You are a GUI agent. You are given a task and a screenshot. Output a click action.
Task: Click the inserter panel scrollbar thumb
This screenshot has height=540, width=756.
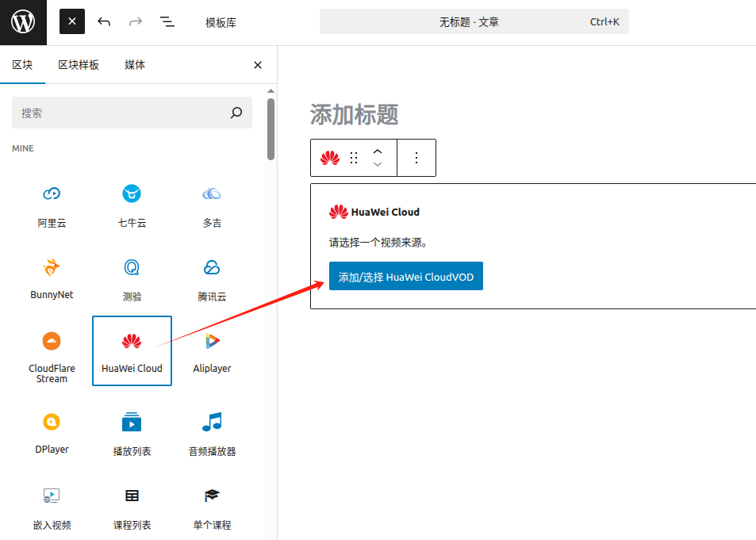tap(271, 128)
